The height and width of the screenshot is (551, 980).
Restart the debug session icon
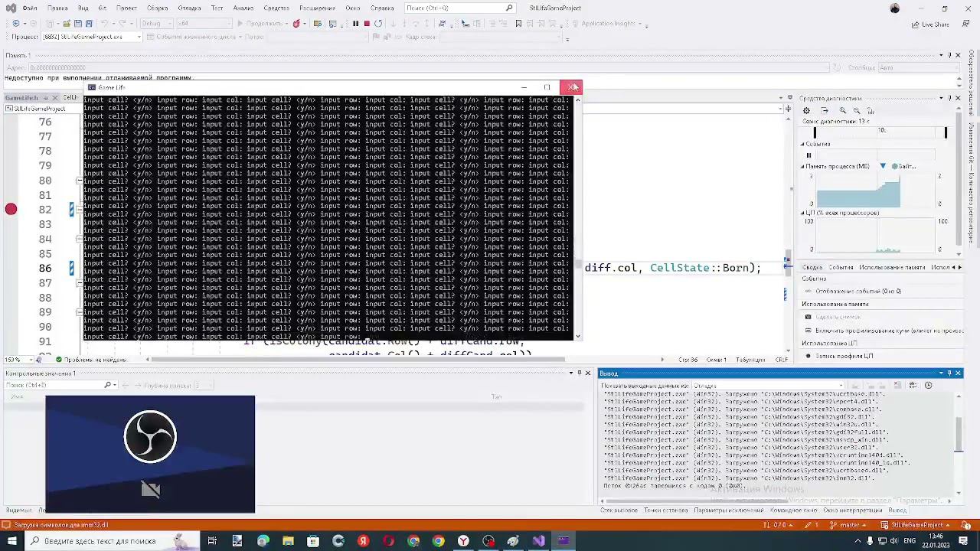[x=378, y=24]
